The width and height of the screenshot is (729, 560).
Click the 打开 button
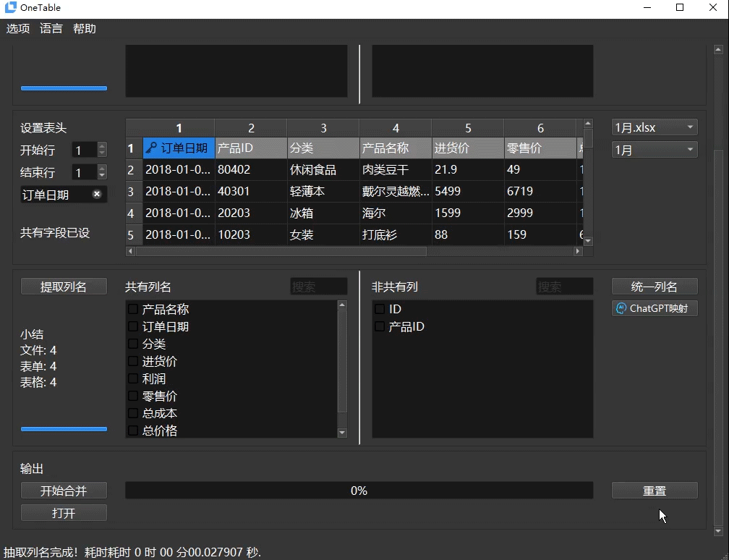tap(64, 512)
